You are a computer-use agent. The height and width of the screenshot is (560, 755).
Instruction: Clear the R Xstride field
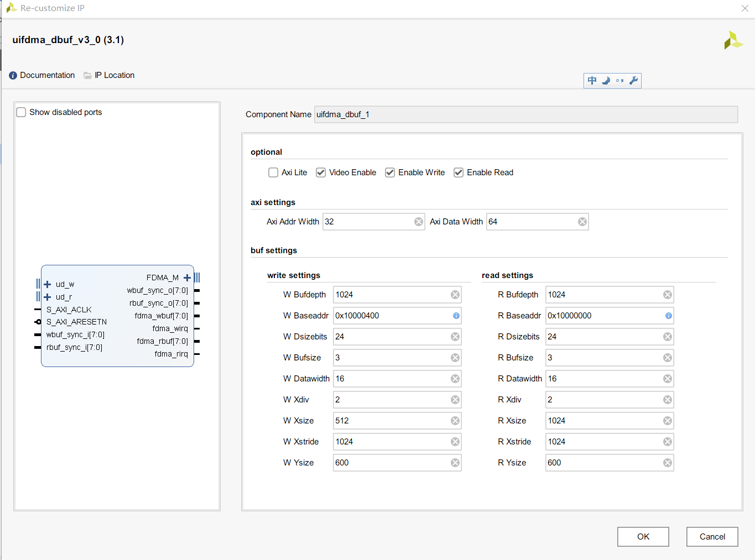point(668,442)
